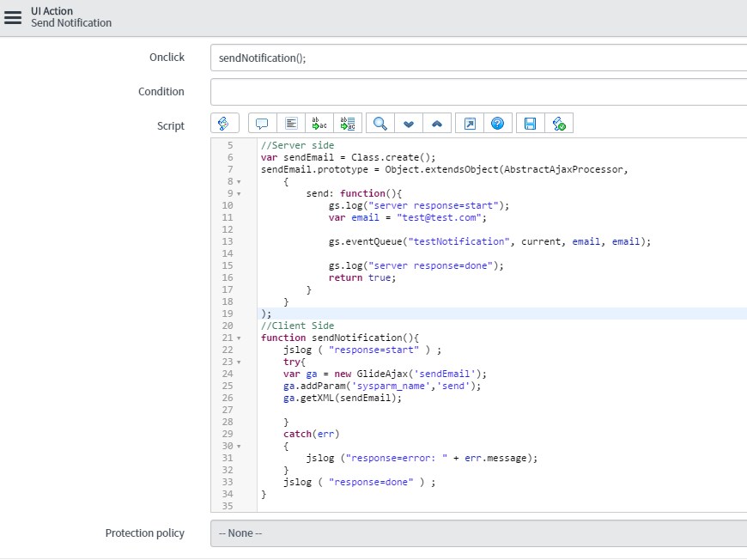Click the ga.getXML(sendEmail); line
The image size is (747, 560).
pyautogui.click(x=343, y=398)
